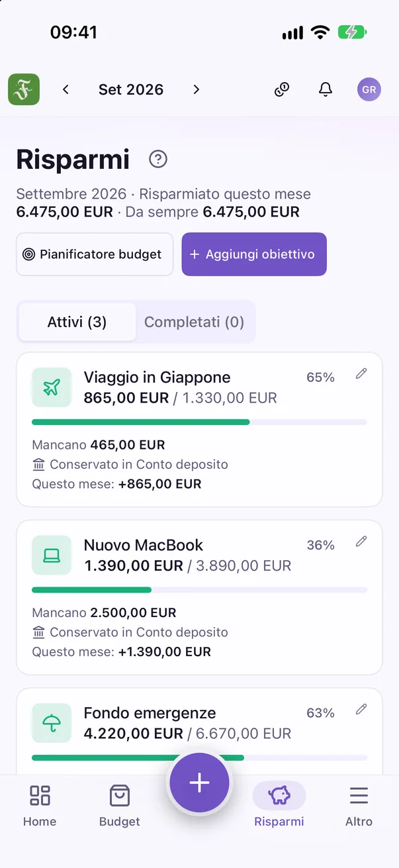This screenshot has width=399, height=868.
Task: Edit Nuovo MacBook goal pencil
Action: [x=361, y=542]
